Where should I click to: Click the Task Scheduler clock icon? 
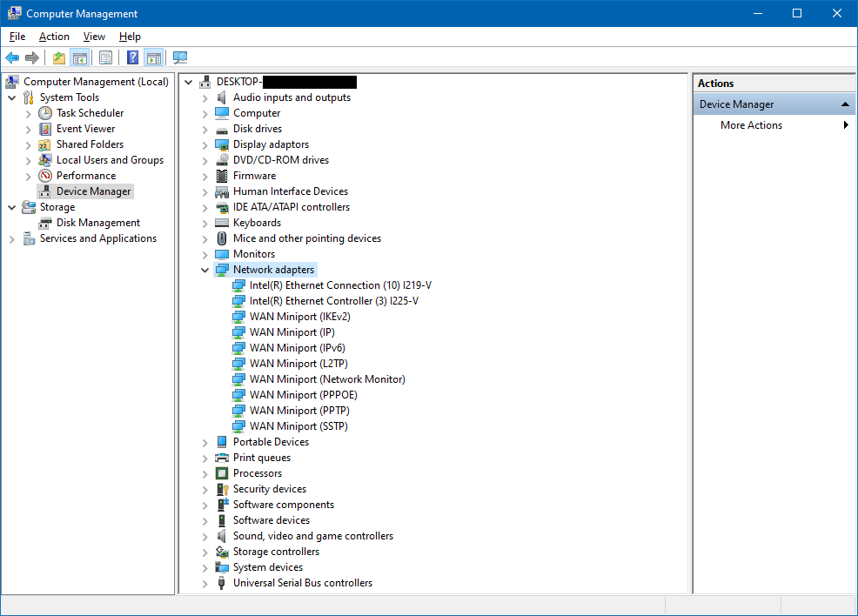(x=45, y=113)
